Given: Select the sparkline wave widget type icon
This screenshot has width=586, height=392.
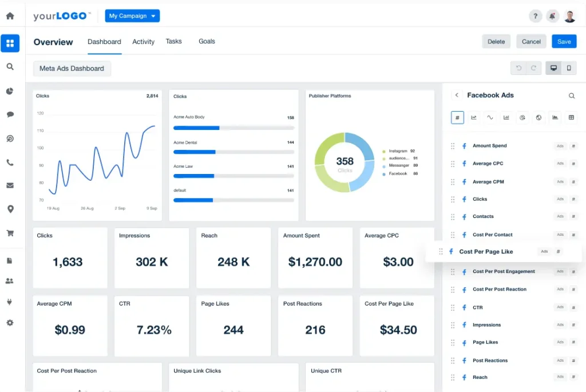Looking at the screenshot, I should (490, 117).
